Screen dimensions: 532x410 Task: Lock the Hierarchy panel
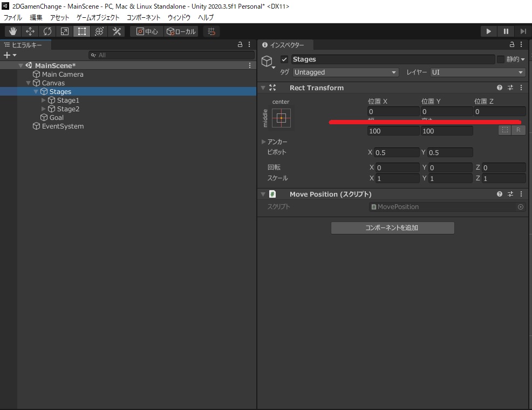pos(240,44)
